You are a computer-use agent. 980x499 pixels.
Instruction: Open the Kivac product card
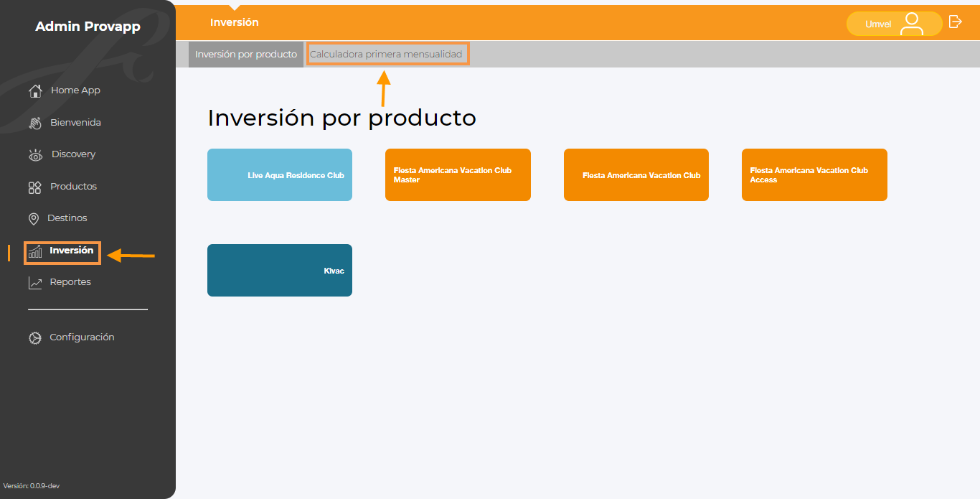[x=280, y=270]
